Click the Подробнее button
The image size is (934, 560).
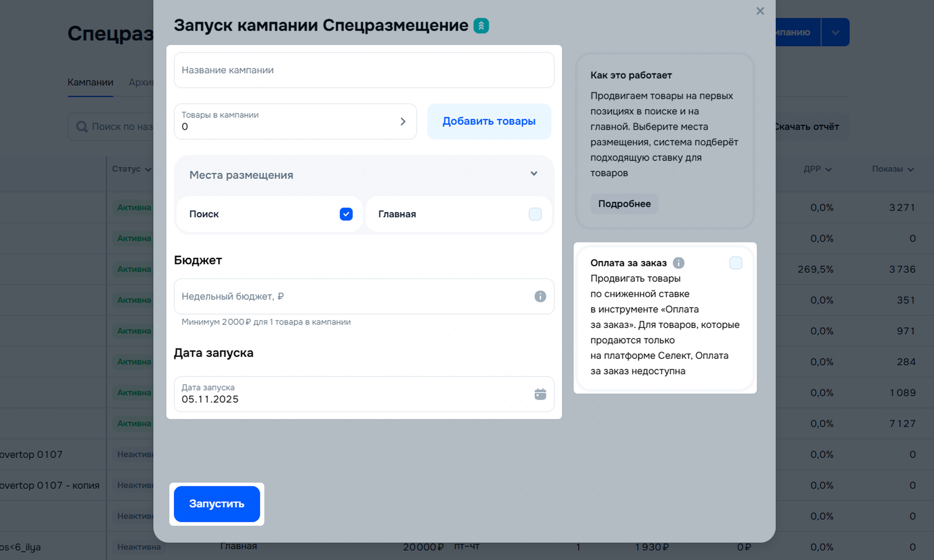coord(624,204)
